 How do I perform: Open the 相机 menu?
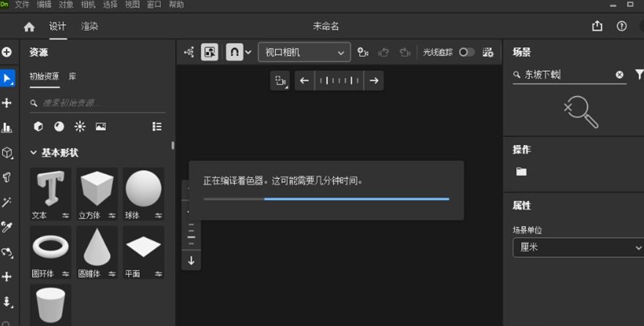89,5
